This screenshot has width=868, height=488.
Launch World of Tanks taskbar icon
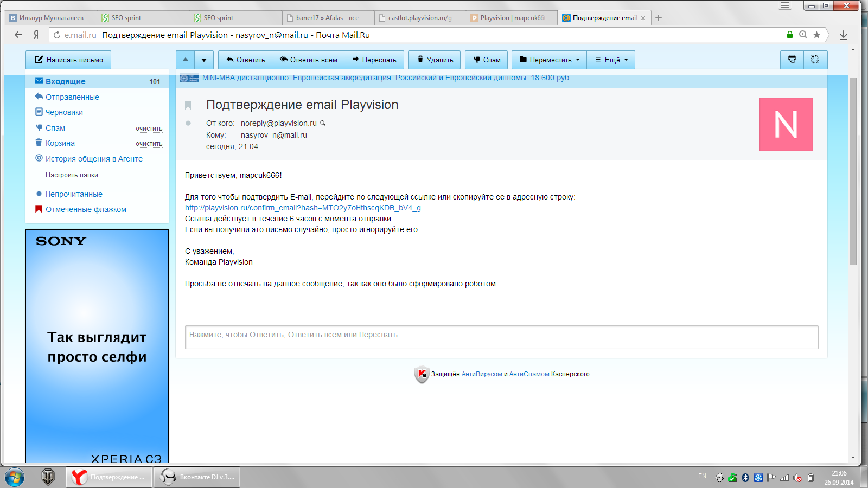tap(48, 477)
